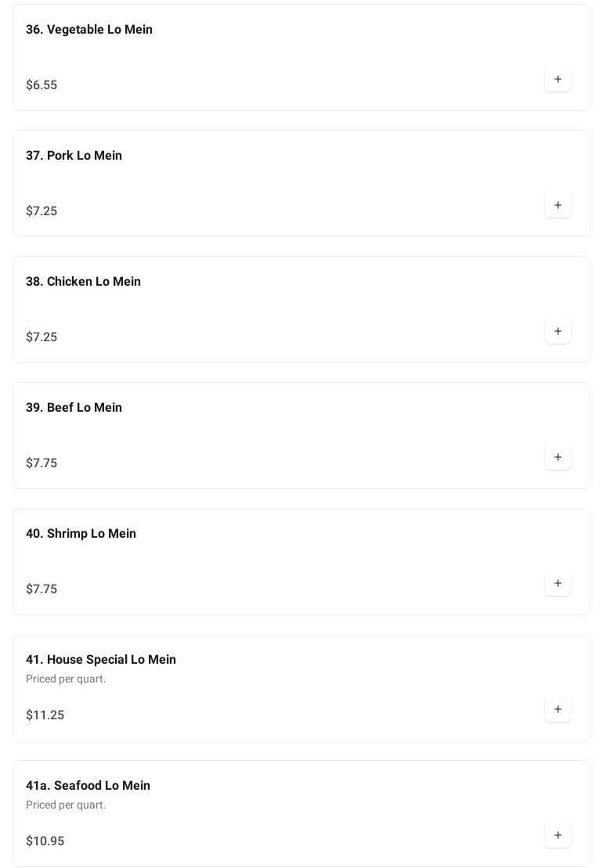Click 'Priced per quart.' under House Special

click(x=66, y=679)
